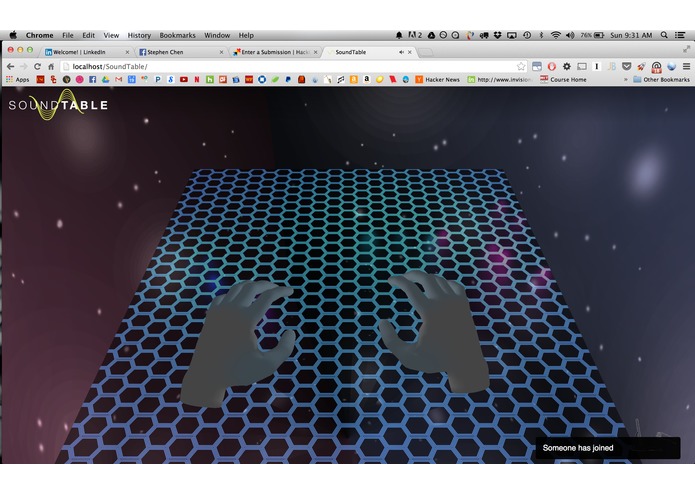The width and height of the screenshot is (695, 494).
Task: Open the Chrome hamburger menu
Action: coord(686,66)
